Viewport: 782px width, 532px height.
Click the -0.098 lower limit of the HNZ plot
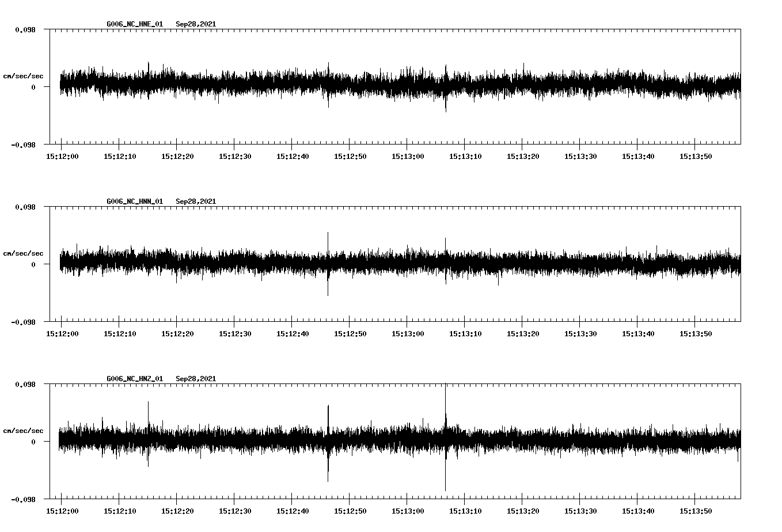point(23,499)
